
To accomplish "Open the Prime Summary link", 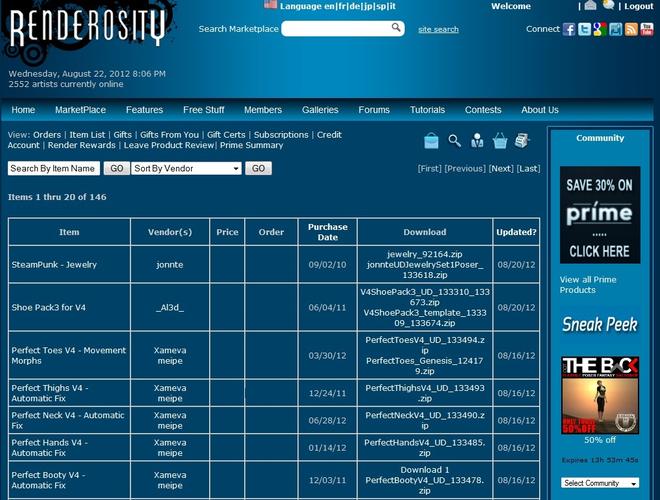I will (x=251, y=145).
